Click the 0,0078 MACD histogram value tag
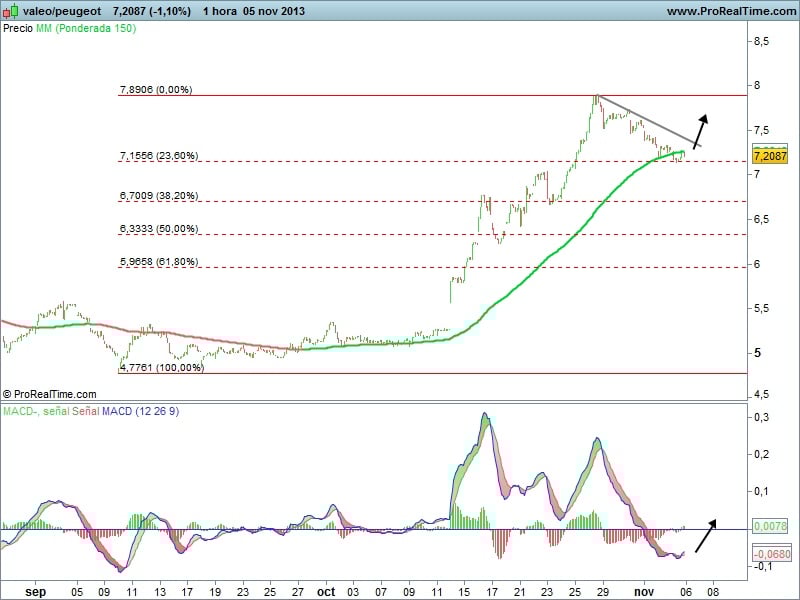Image resolution: width=800 pixels, height=600 pixels. click(x=770, y=526)
